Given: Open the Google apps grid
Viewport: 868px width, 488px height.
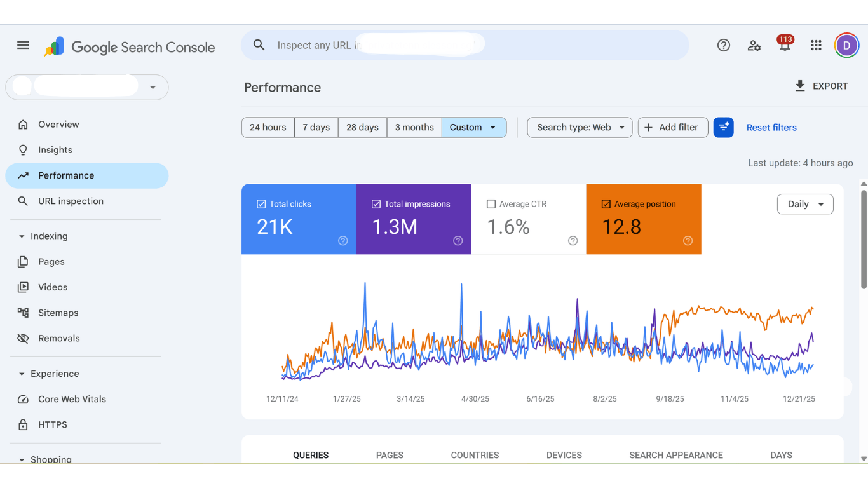Looking at the screenshot, I should [x=816, y=45].
